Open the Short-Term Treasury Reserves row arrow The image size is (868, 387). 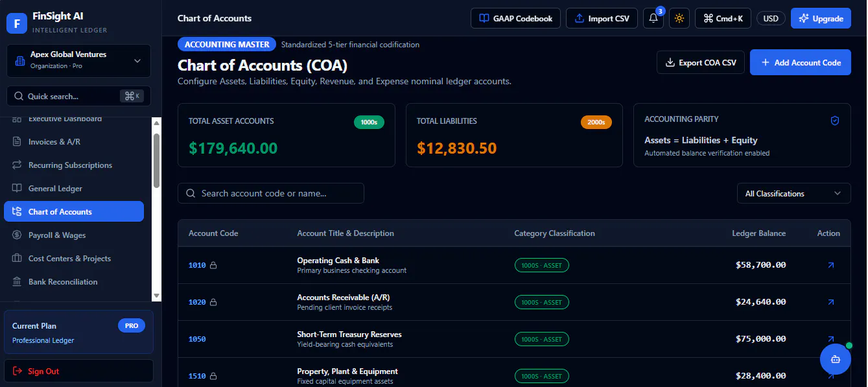tap(831, 339)
